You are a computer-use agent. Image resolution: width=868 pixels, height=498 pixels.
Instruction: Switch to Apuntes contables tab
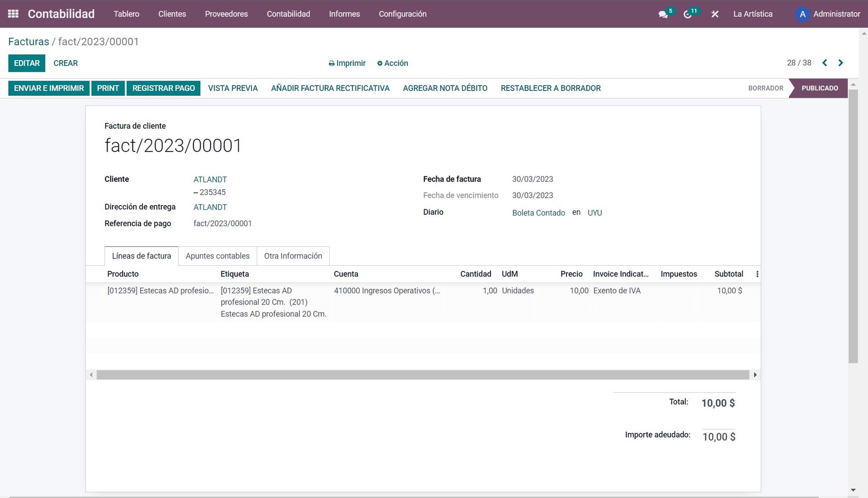pyautogui.click(x=217, y=256)
